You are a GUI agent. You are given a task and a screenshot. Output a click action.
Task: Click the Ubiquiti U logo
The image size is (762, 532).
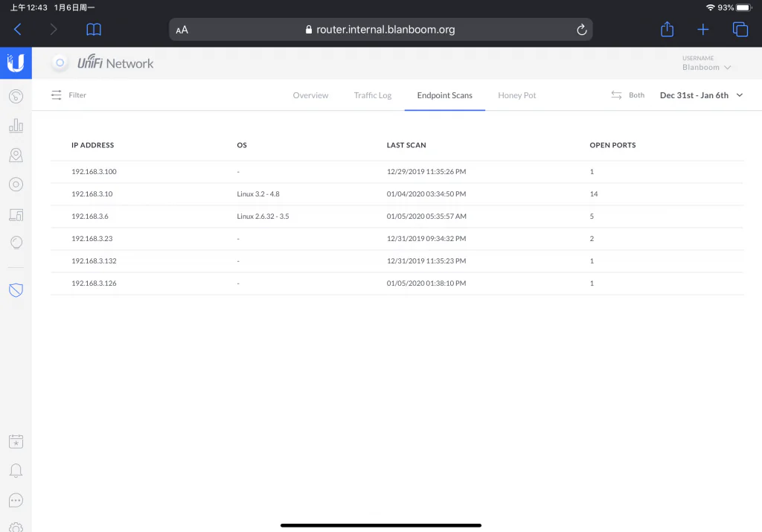(x=16, y=63)
